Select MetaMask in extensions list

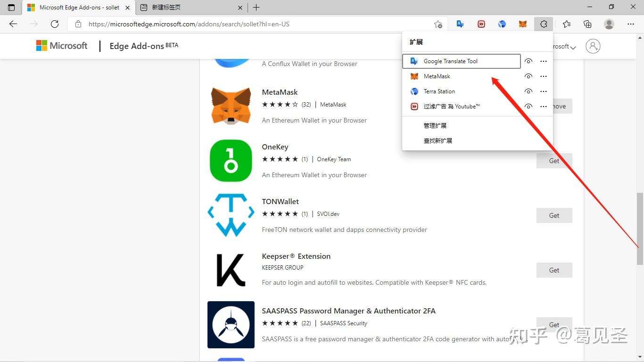pos(462,76)
